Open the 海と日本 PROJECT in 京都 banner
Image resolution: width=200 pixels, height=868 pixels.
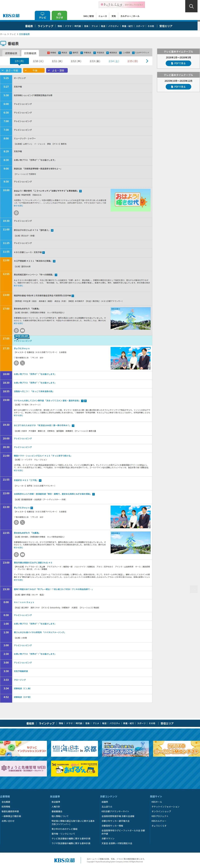point(74,749)
